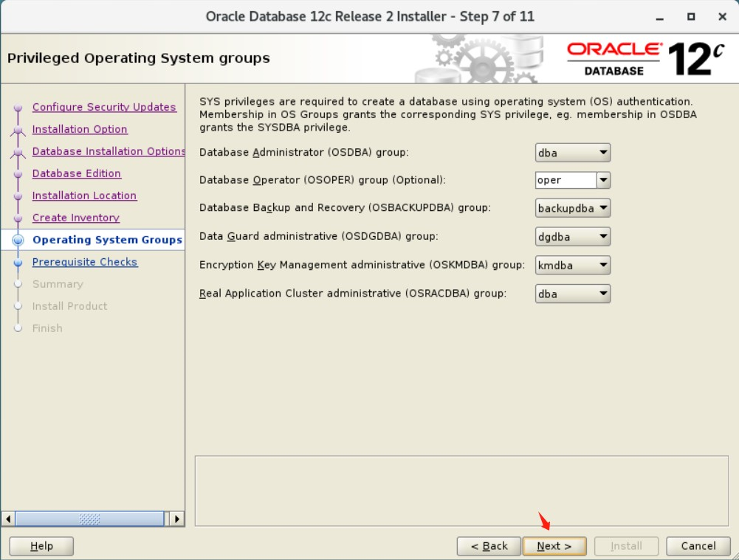Click the sidebar scroll left arrow
The height and width of the screenshot is (560, 739).
(8, 519)
